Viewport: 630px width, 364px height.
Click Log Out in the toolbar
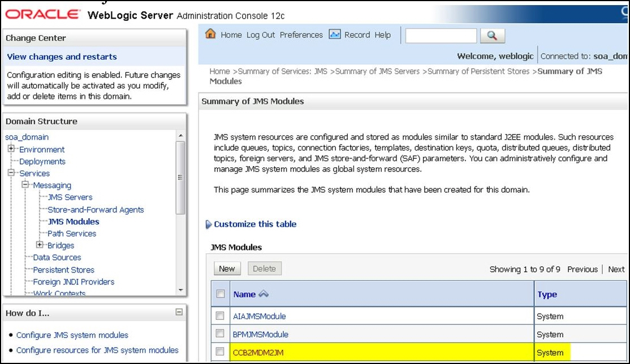(261, 35)
